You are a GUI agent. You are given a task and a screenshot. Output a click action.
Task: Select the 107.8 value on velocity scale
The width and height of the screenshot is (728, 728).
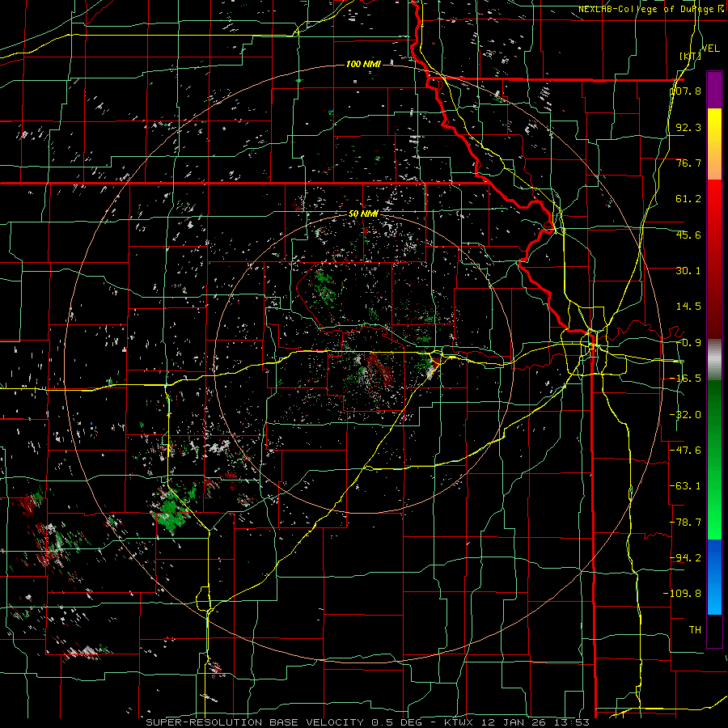click(686, 91)
